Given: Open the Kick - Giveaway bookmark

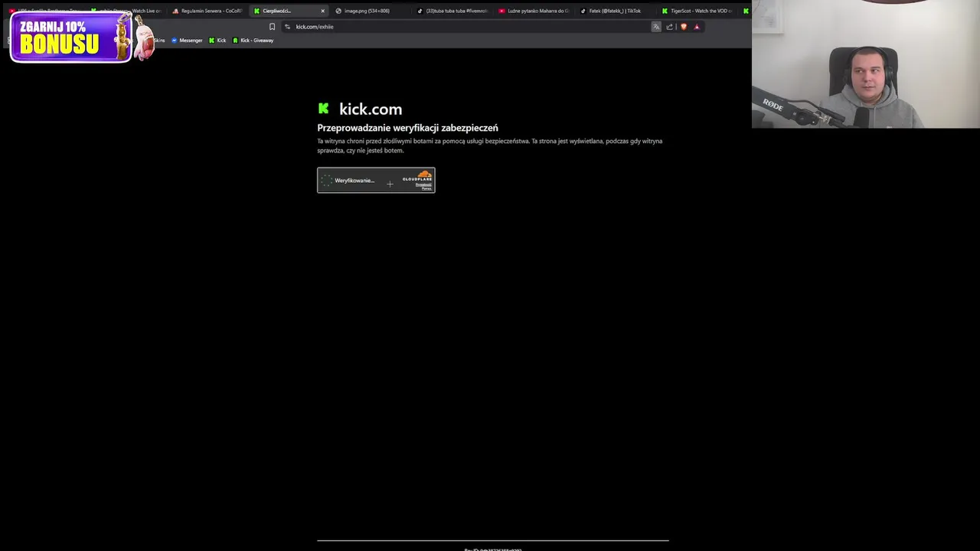Looking at the screenshot, I should pos(253,41).
